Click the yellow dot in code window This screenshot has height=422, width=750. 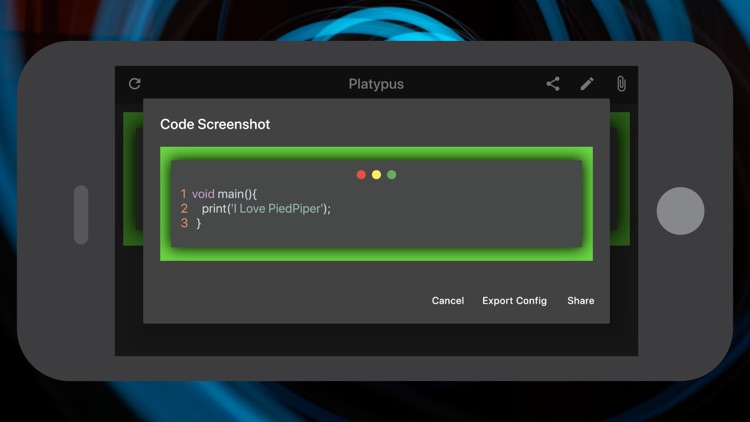[x=376, y=175]
